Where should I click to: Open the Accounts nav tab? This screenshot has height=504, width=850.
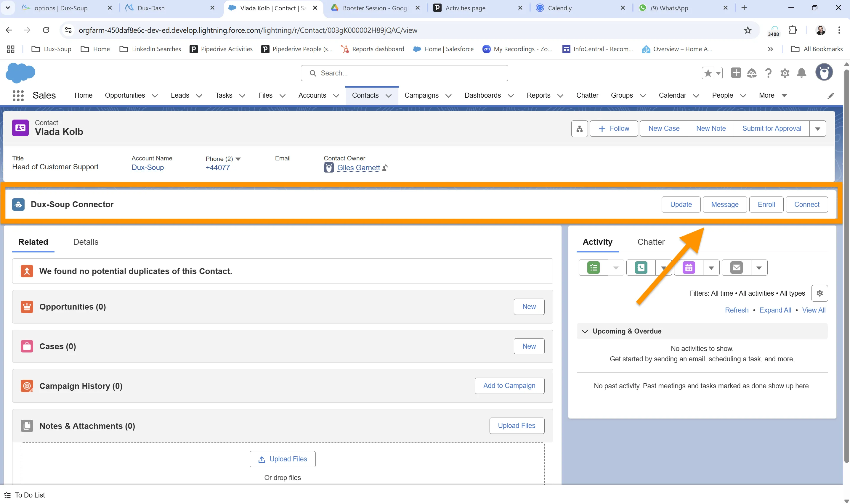[x=312, y=95]
